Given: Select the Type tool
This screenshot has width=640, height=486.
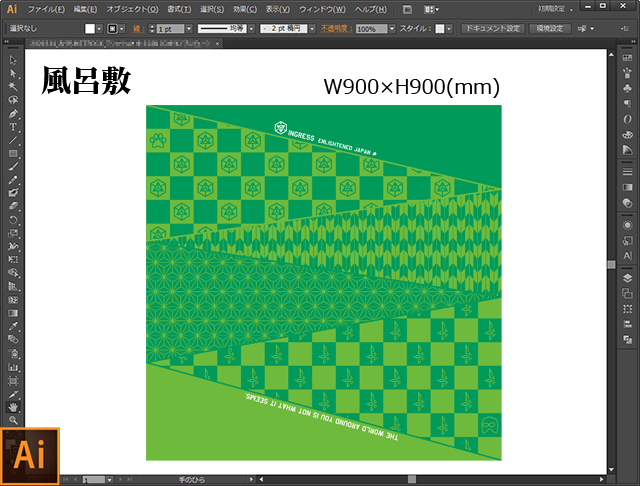Looking at the screenshot, I should click(13, 127).
